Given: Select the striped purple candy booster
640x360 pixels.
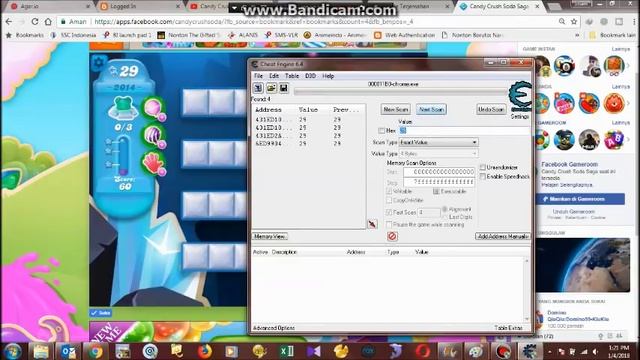Looking at the screenshot, I should (153, 136).
